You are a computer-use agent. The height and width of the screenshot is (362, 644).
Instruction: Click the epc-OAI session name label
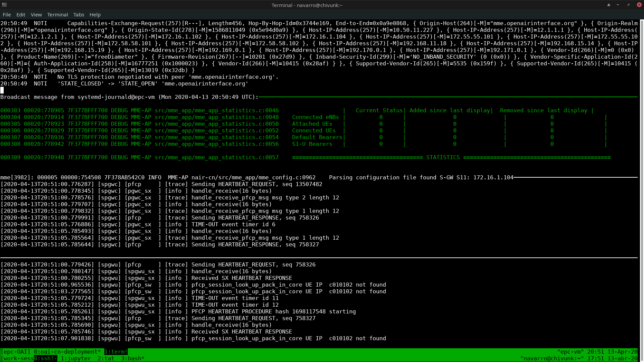(15, 352)
